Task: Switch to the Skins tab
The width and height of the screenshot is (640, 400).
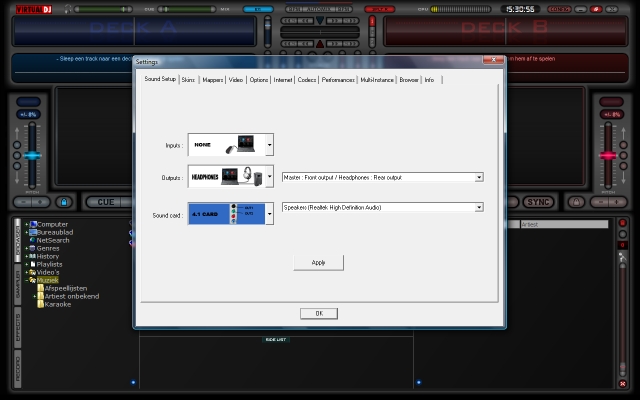Action: point(188,80)
